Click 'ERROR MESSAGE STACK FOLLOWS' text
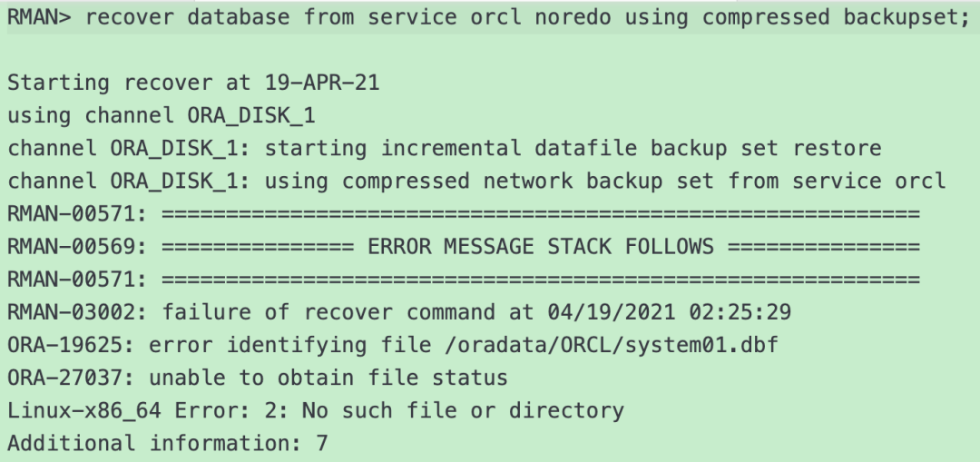980x462 pixels. [540, 247]
